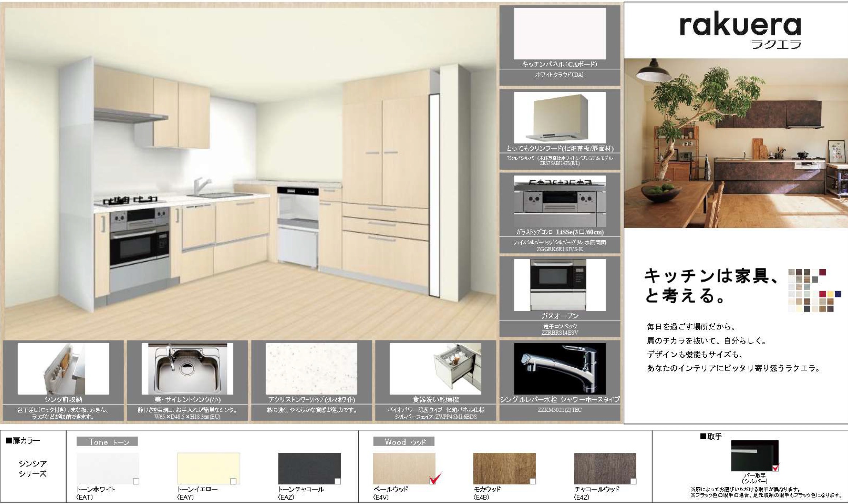Select the トーンホワイト white door swatch
This screenshot has height=504, width=848.
(108, 469)
